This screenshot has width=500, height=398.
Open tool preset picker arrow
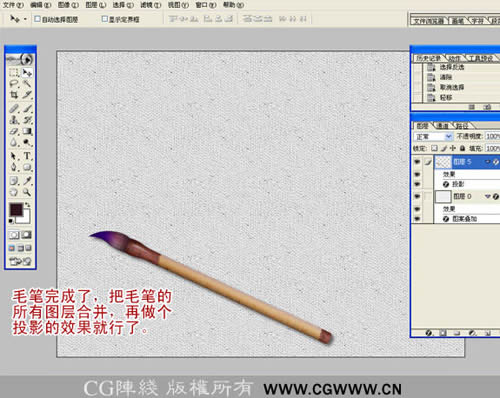coord(25,19)
